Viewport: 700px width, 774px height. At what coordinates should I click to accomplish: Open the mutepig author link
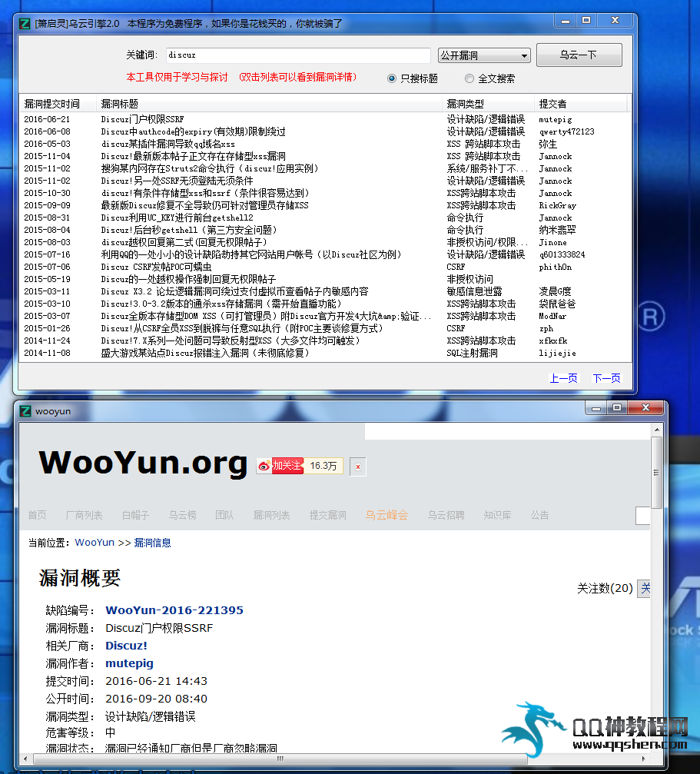[x=129, y=663]
